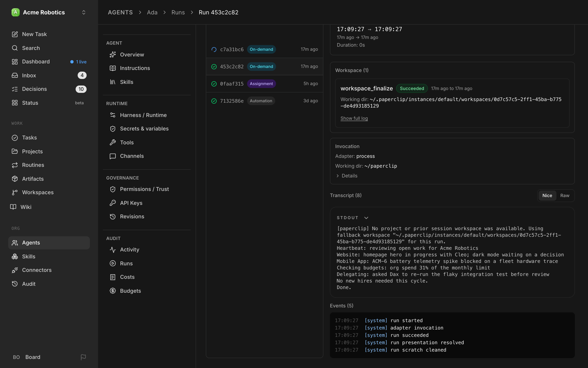This screenshot has width=588, height=368.
Task: Click the Activity pulse icon
Action: click(x=113, y=250)
